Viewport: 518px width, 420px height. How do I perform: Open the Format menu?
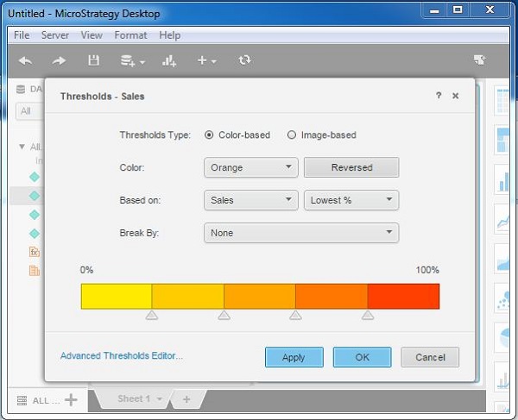click(x=130, y=35)
